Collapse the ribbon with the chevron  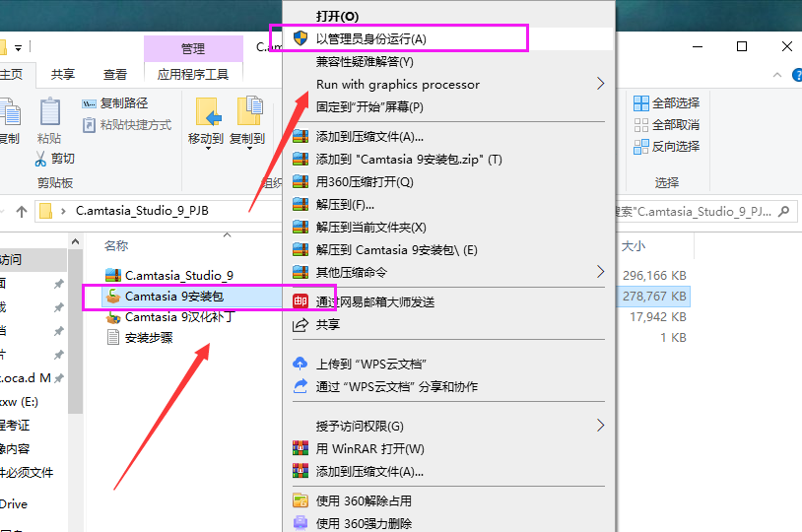pyautogui.click(x=777, y=75)
